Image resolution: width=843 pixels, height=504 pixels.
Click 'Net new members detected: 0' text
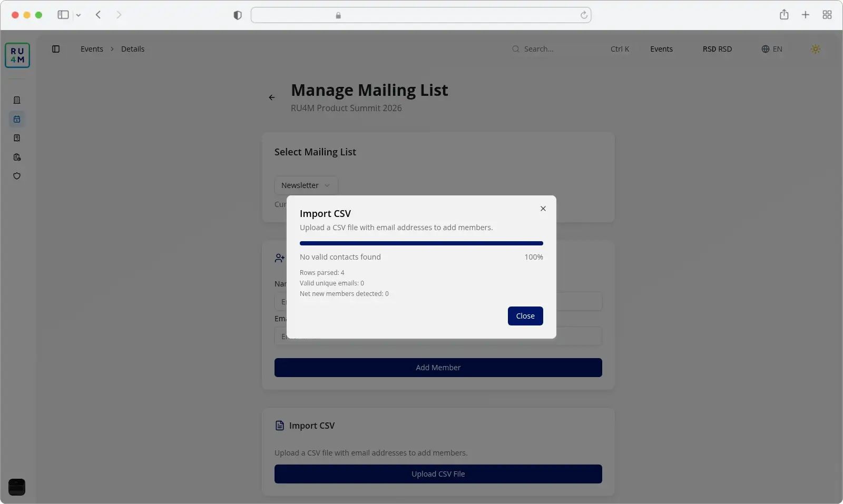[344, 294]
